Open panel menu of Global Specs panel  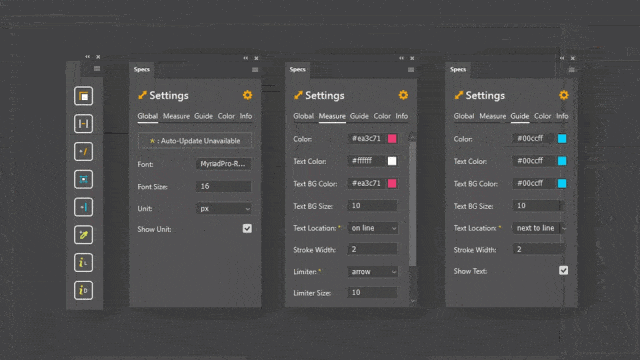click(x=255, y=70)
